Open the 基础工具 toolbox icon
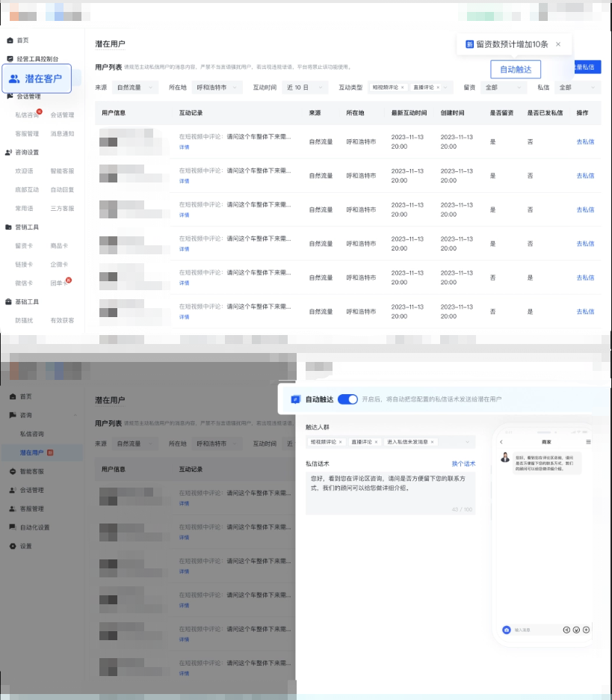This screenshot has height=700, width=612. (x=9, y=301)
